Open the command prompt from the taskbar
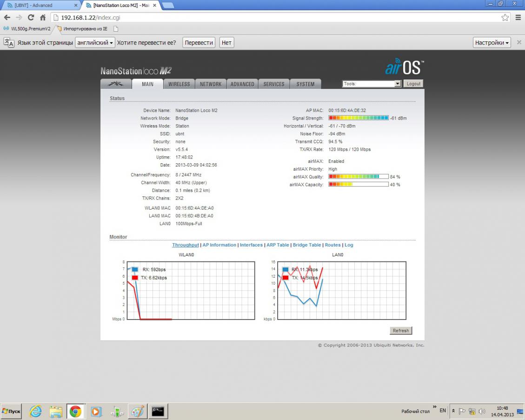Image resolution: width=525 pixels, height=420 pixels. coord(158,411)
